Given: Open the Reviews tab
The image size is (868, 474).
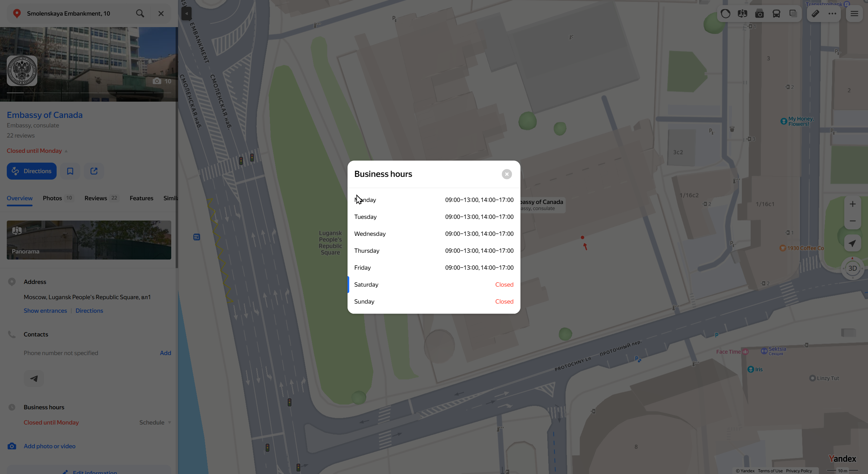Looking at the screenshot, I should [x=102, y=198].
